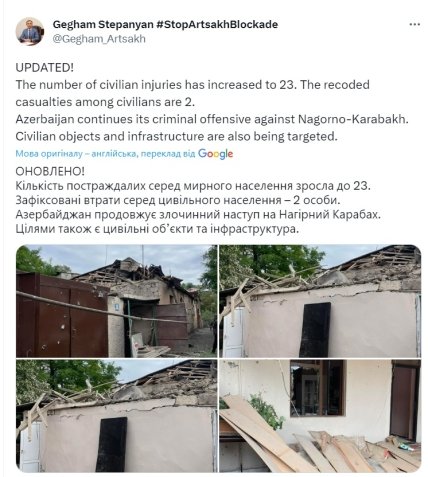Click the Google logo in the translation note

coord(215,154)
